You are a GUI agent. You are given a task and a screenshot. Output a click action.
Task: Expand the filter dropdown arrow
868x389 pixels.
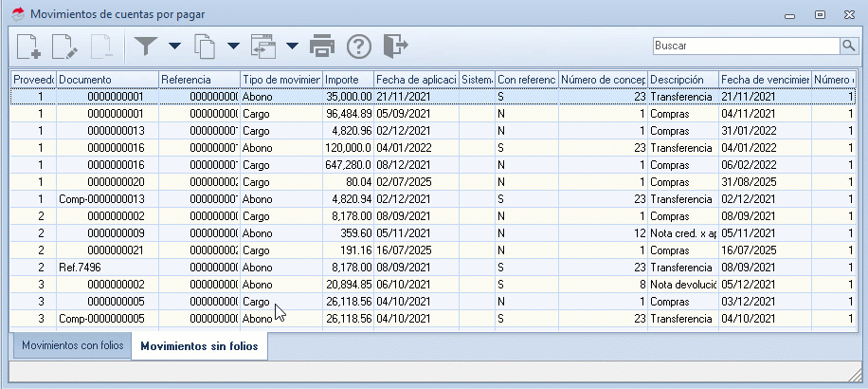coord(174,46)
